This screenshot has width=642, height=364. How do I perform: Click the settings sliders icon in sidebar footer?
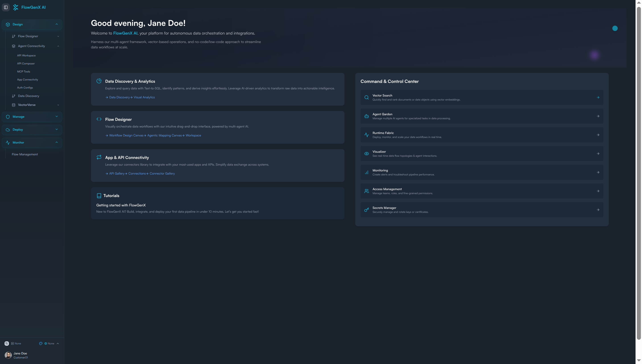(x=7, y=343)
